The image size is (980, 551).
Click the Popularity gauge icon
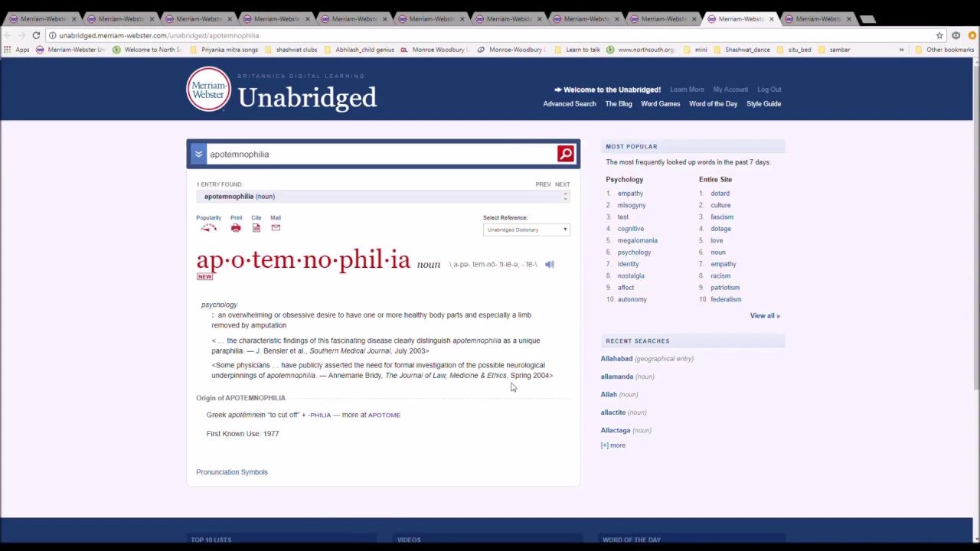point(208,228)
